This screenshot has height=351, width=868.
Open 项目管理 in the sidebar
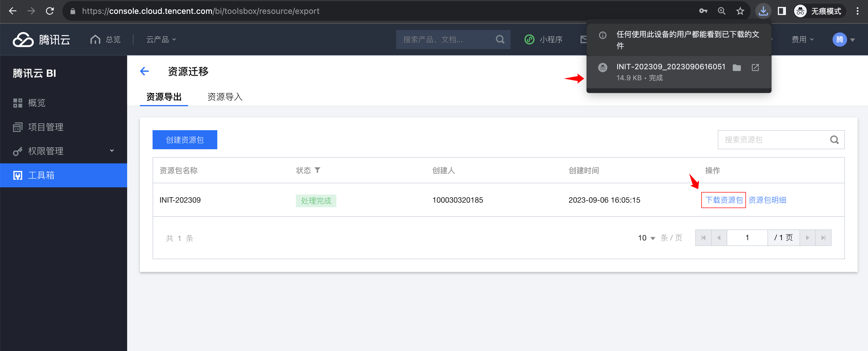click(x=45, y=127)
